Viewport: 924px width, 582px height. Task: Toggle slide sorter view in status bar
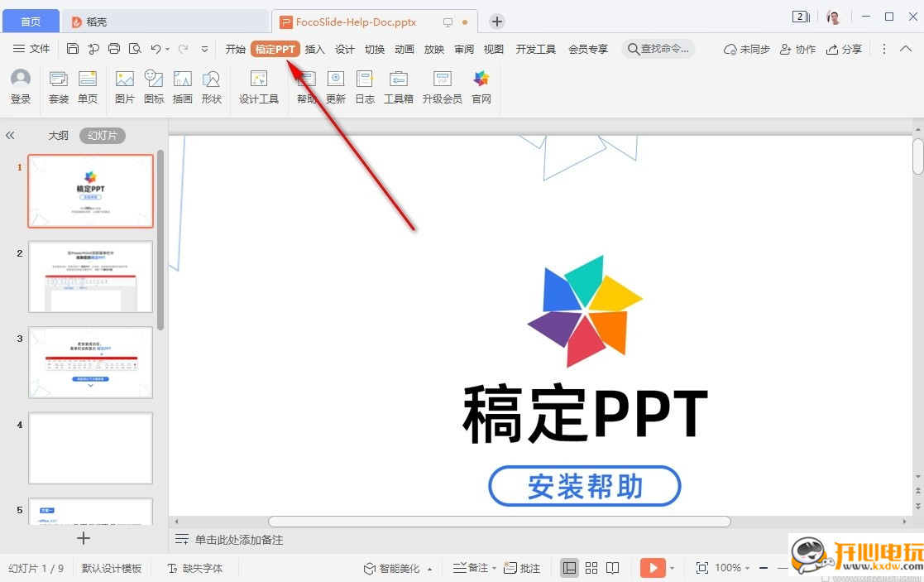591,568
